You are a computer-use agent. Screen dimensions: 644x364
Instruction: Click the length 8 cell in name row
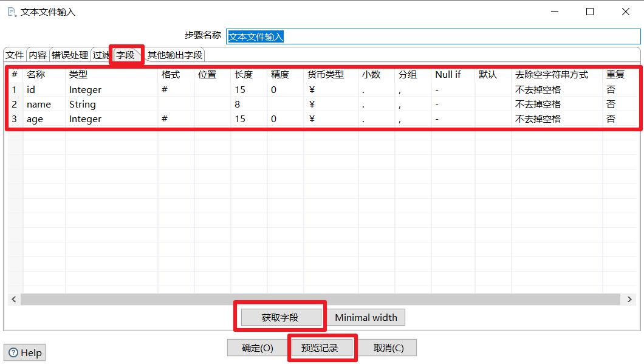[249, 105]
